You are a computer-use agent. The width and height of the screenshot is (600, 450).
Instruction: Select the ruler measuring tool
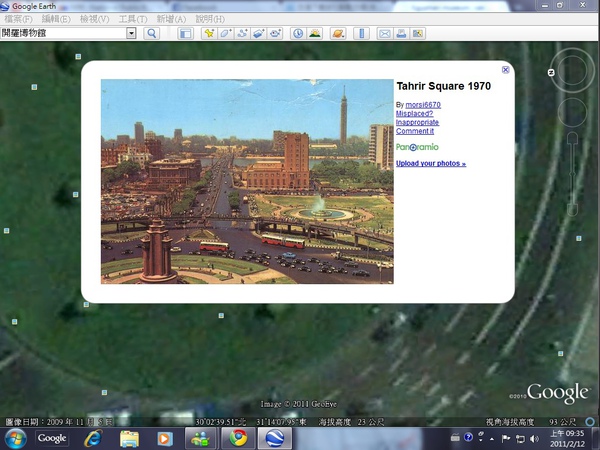point(361,34)
